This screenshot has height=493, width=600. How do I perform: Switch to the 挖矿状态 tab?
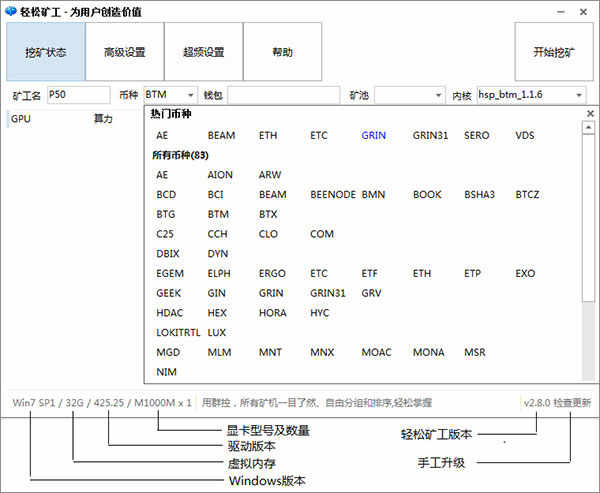pos(46,52)
